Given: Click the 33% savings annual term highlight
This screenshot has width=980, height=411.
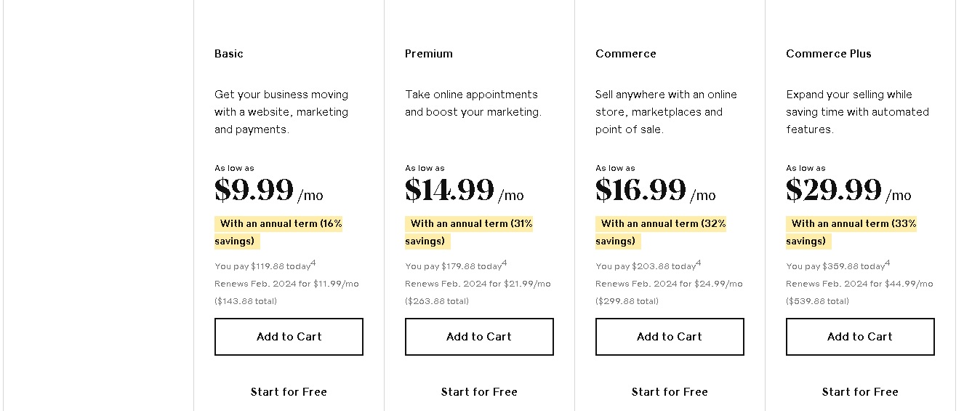Looking at the screenshot, I should click(851, 232).
